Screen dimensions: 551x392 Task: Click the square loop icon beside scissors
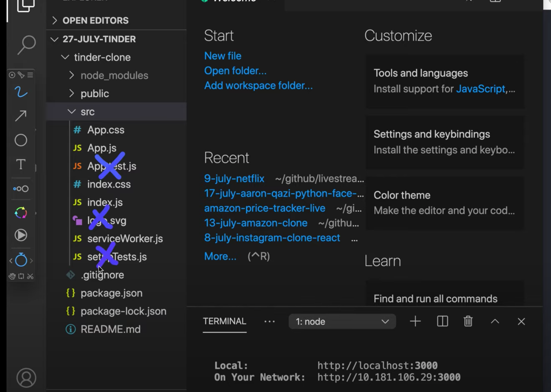(x=21, y=276)
